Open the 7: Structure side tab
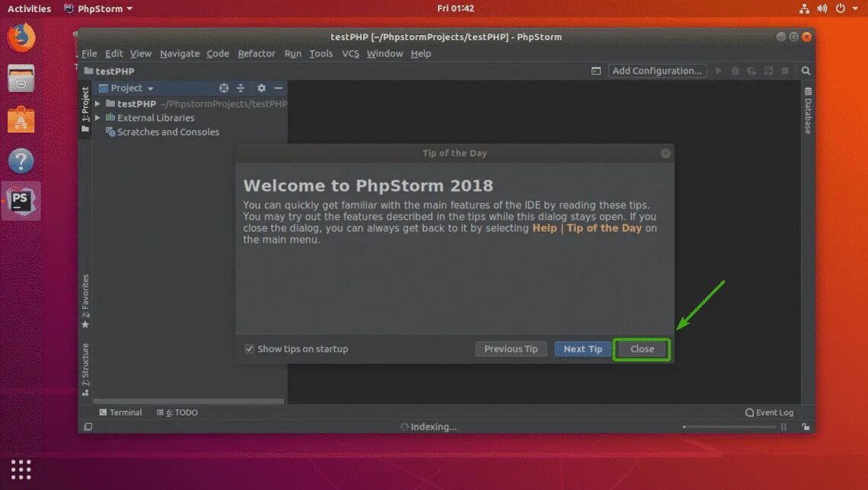 [x=85, y=369]
